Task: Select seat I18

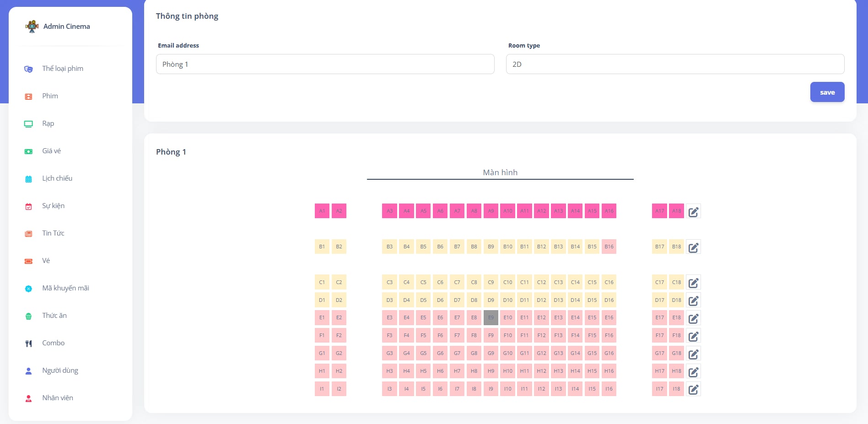Action: tap(676, 389)
